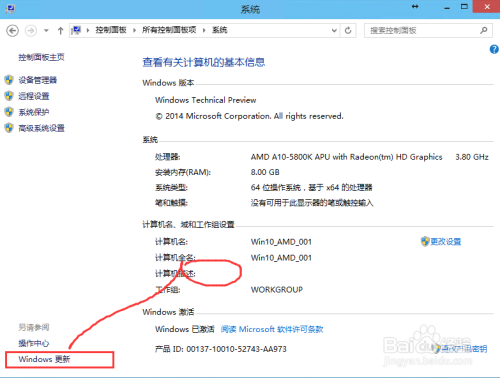Open the address bar history dropdown
This screenshot has height=378, width=500.
tap(334, 31)
